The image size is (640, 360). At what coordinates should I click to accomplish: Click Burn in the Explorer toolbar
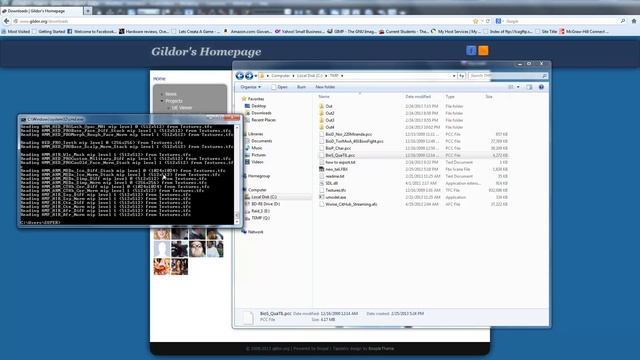[301, 87]
